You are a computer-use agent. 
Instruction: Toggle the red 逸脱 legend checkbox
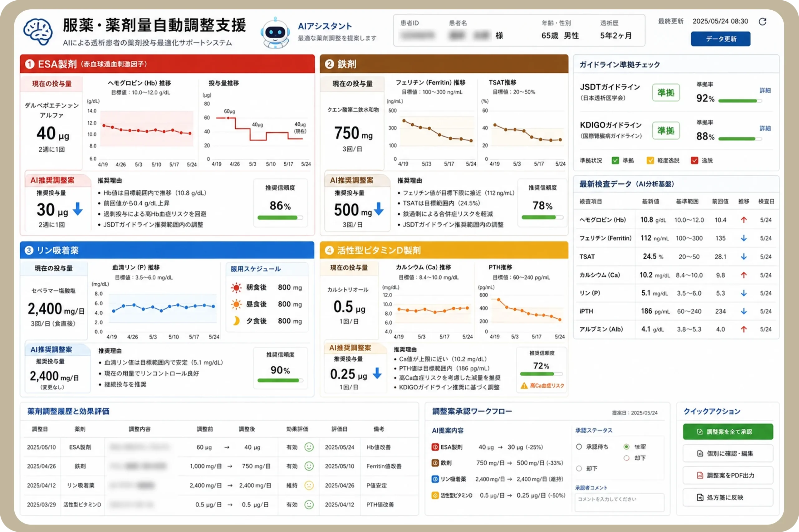click(x=694, y=160)
